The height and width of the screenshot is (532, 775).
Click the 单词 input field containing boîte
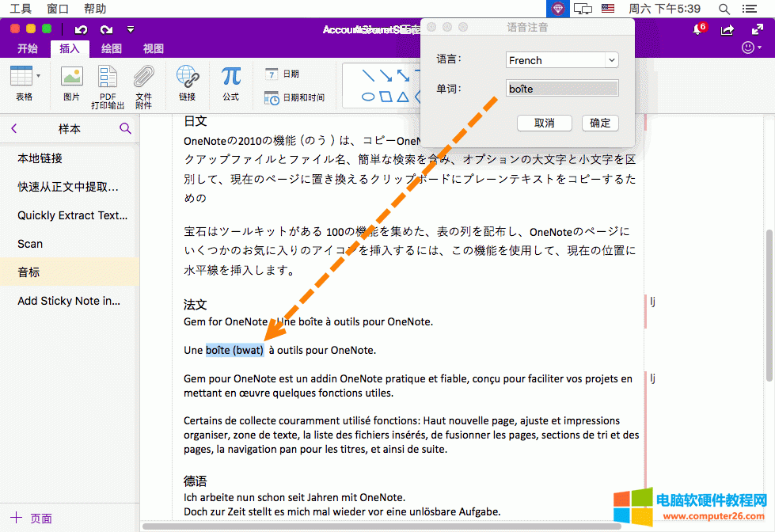(562, 89)
